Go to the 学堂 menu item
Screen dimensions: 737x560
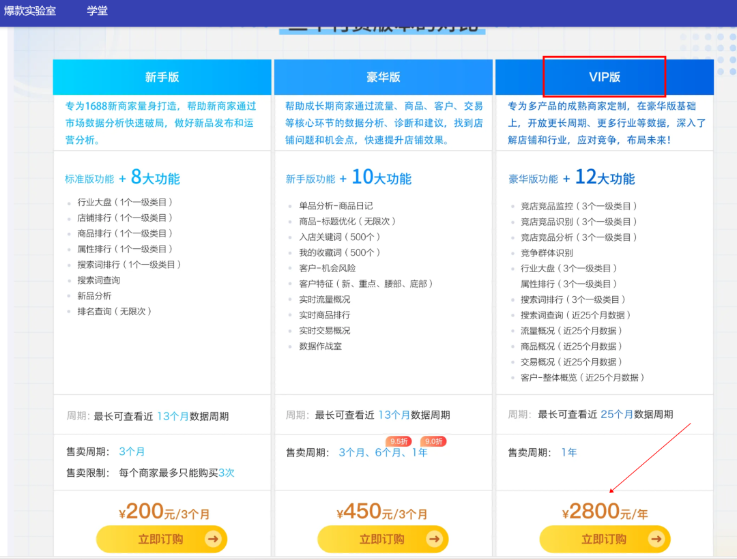tap(97, 11)
